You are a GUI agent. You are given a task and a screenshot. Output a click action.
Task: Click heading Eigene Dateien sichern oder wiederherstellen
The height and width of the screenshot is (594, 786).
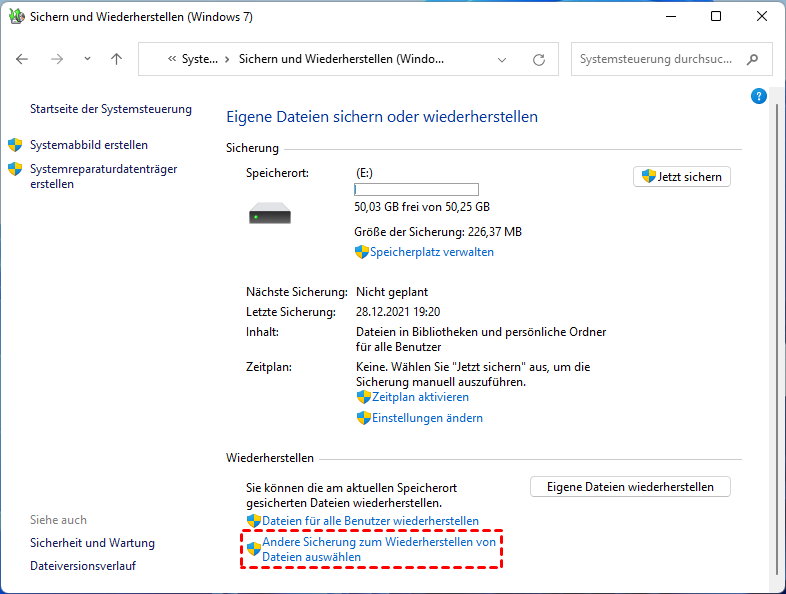tap(382, 117)
